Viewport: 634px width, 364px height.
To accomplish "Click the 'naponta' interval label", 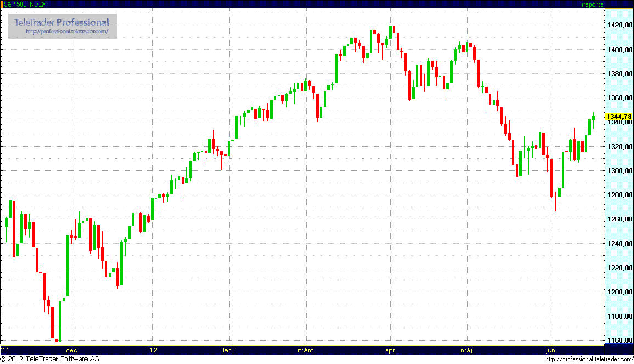I will tap(592, 4).
